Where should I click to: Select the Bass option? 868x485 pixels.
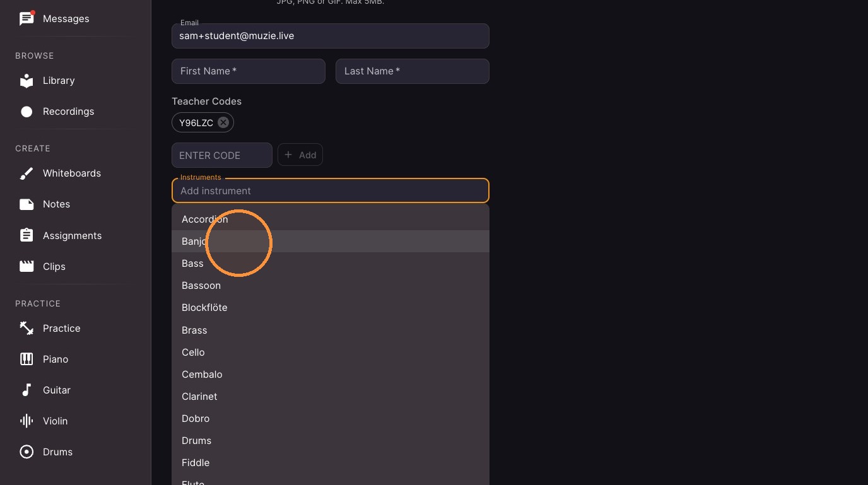[331, 264]
